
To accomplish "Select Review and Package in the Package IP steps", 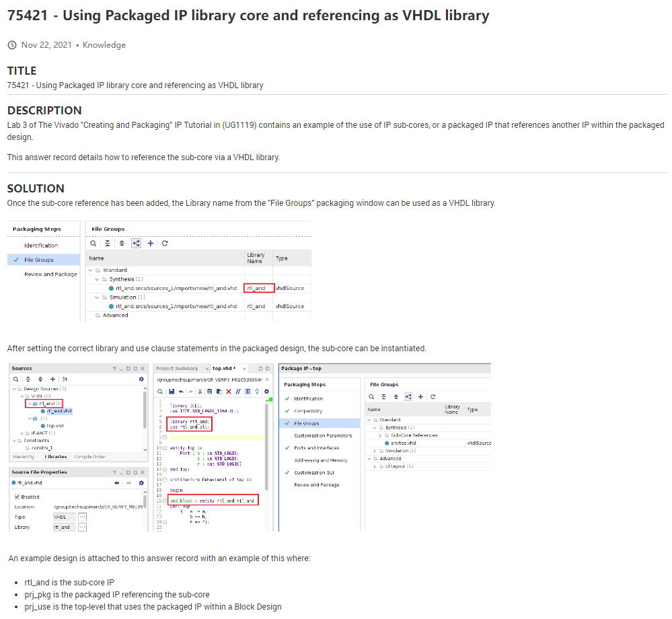I will 317,485.
